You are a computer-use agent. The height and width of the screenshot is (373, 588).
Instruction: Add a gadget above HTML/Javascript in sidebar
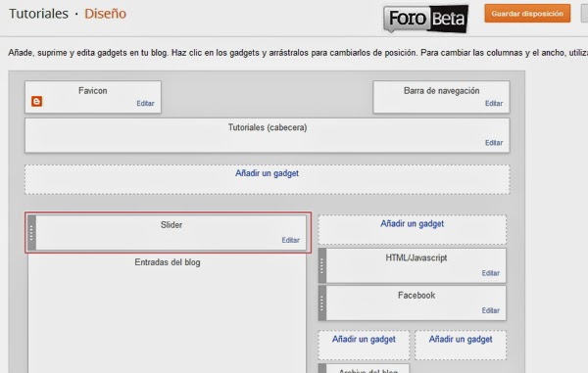tap(413, 224)
